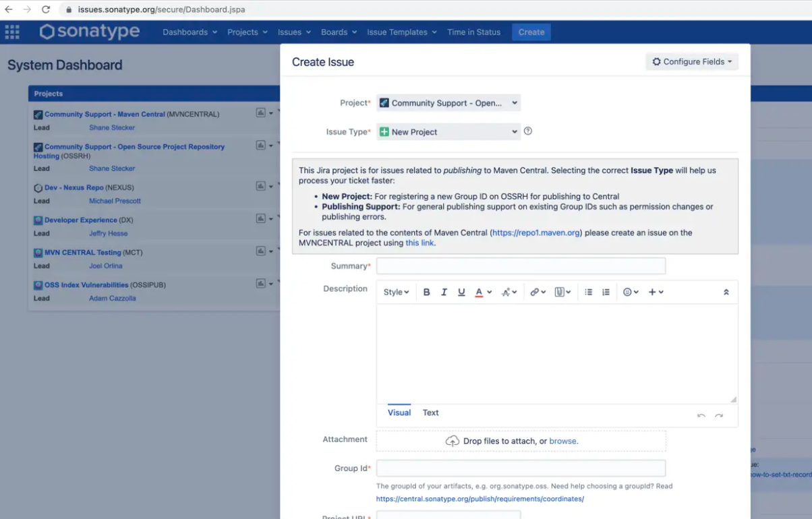View lead Jeffry Hesse's profile
812x519 pixels.
tap(108, 233)
